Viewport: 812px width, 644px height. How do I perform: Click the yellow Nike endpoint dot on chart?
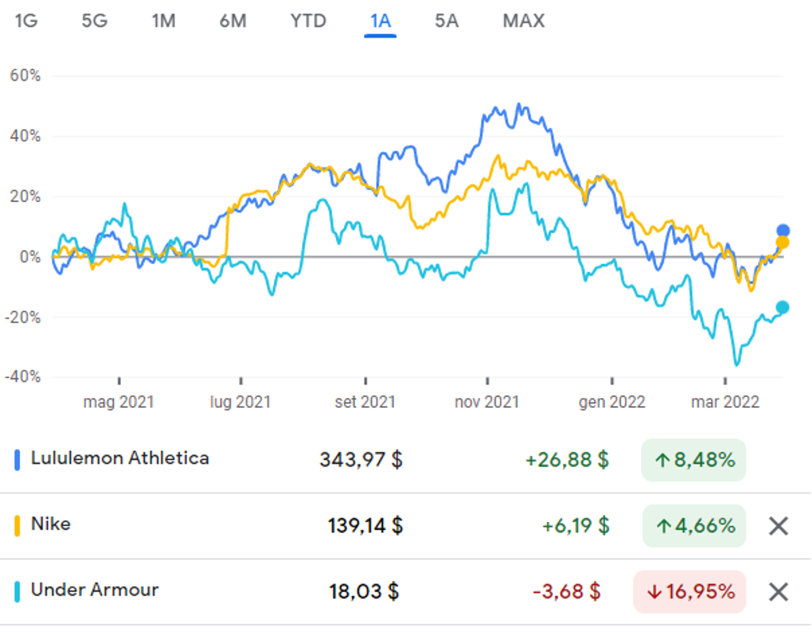tap(782, 242)
